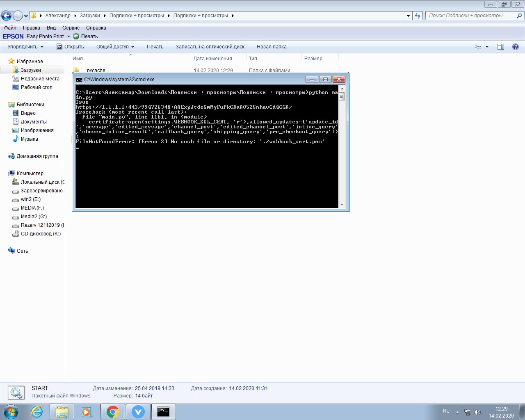Sort by Дата изменения column header
The width and height of the screenshot is (525, 420).
coord(212,59)
